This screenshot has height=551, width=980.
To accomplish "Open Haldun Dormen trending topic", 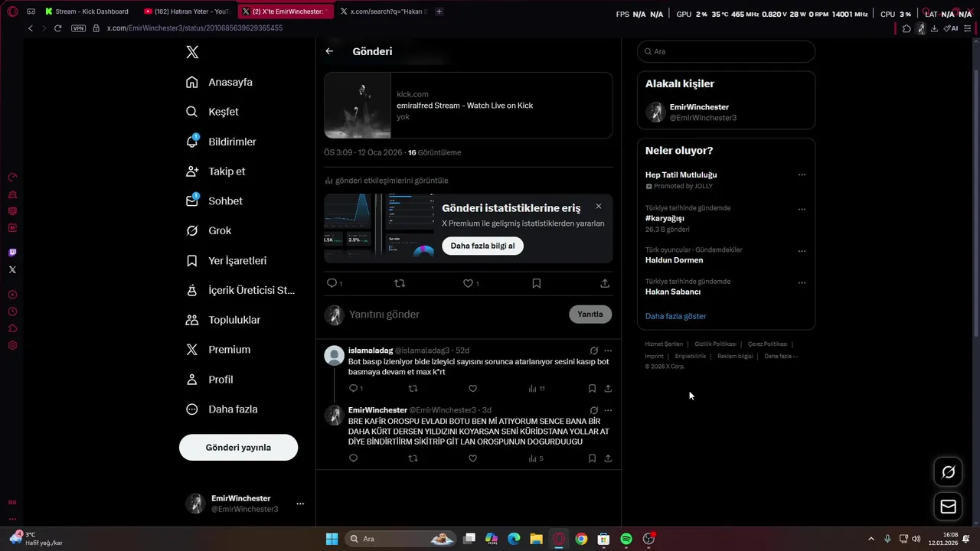I will tap(674, 260).
